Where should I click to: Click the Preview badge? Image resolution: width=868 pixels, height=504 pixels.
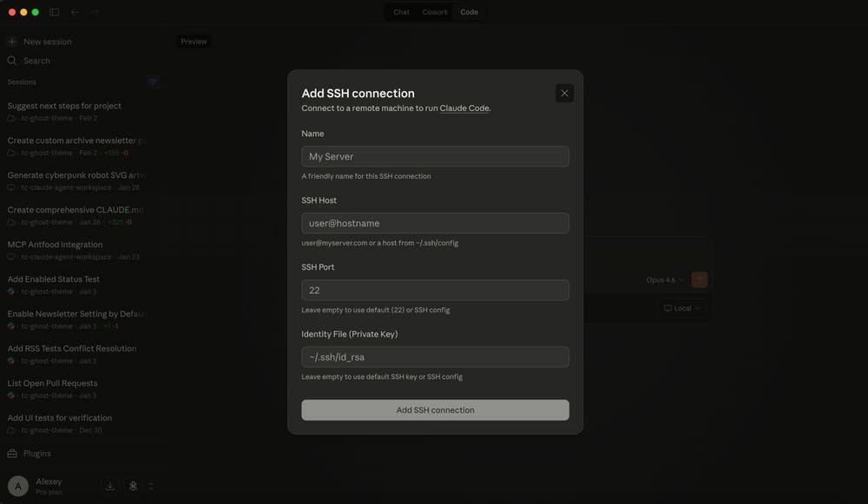[x=194, y=41]
